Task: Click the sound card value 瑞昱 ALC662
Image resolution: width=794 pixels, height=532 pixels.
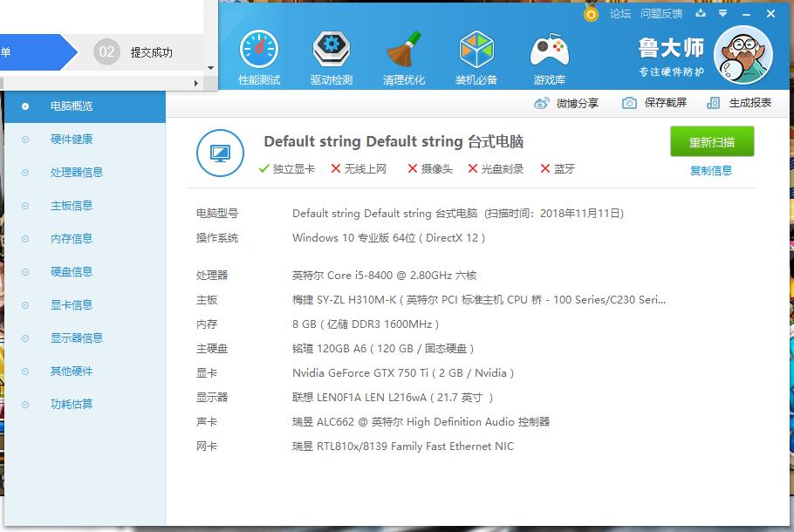Action: point(421,421)
